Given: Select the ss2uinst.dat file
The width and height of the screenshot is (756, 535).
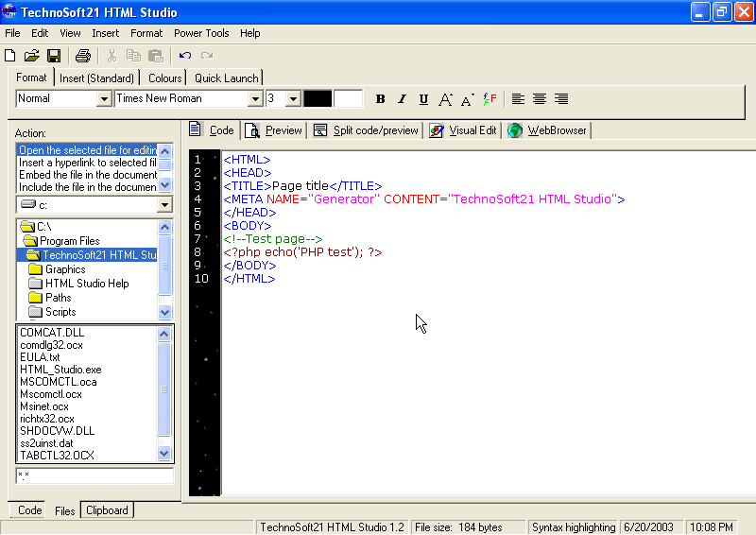Looking at the screenshot, I should coord(46,443).
